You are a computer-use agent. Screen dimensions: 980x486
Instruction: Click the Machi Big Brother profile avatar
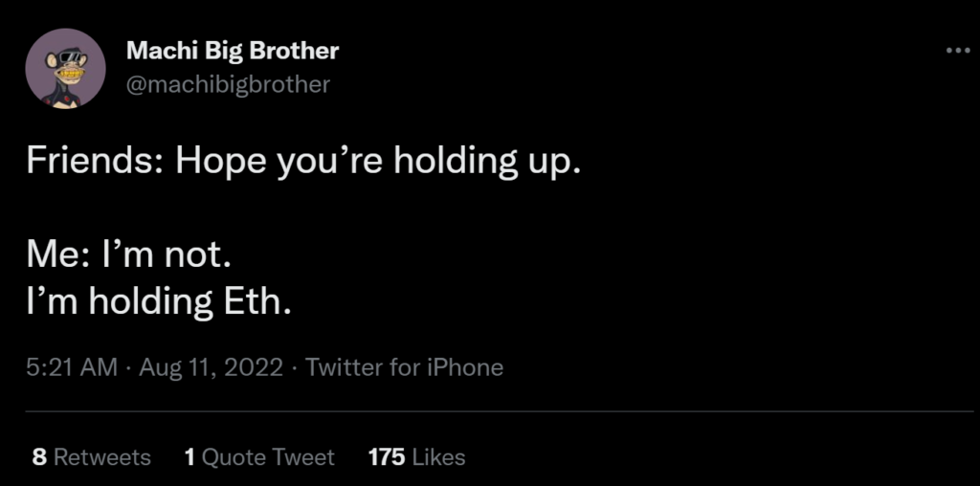click(x=65, y=67)
